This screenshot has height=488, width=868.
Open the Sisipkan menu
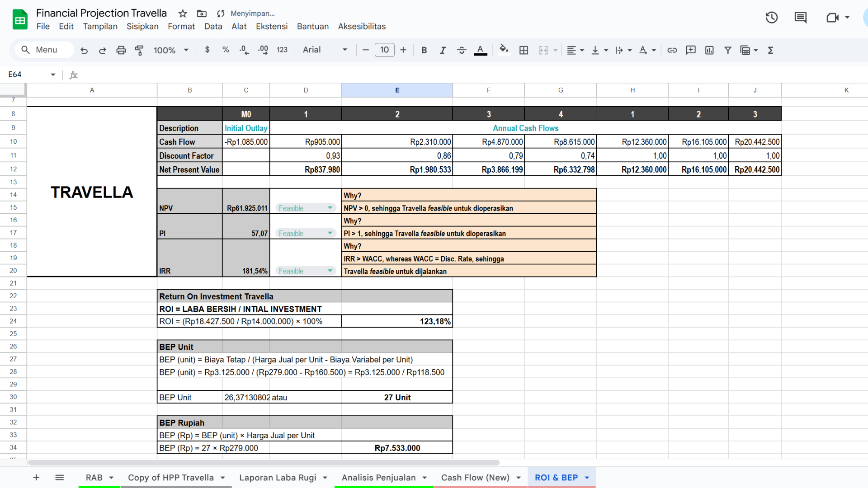[142, 26]
